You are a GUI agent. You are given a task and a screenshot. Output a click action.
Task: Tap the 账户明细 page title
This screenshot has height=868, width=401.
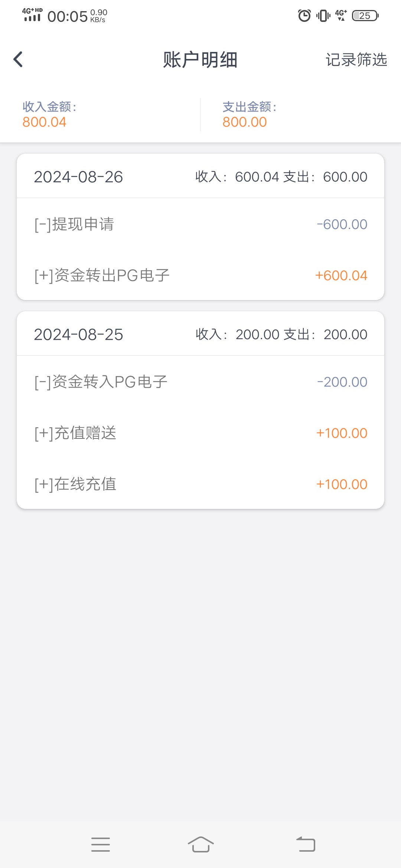pyautogui.click(x=200, y=60)
